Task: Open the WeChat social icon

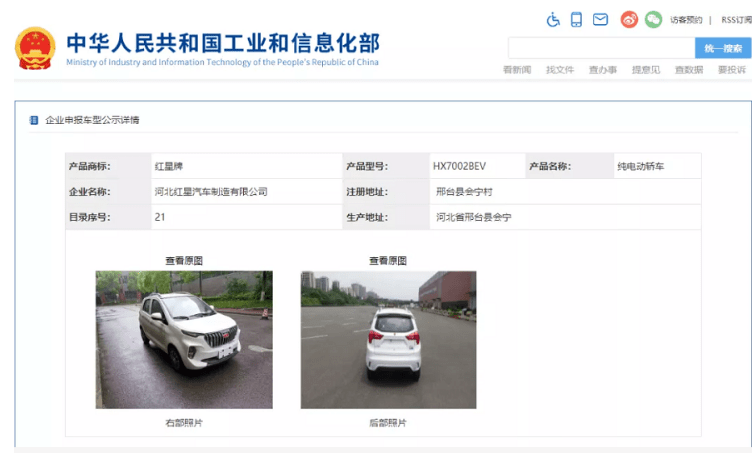Action: [x=653, y=19]
